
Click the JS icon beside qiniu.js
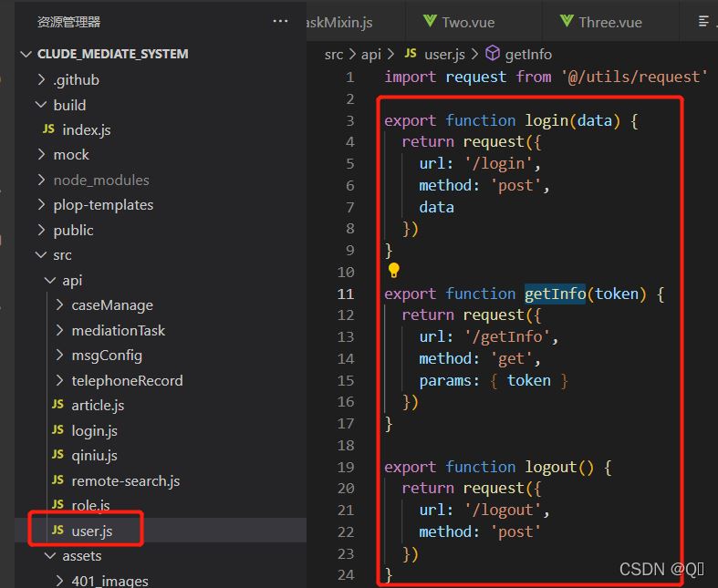57,454
